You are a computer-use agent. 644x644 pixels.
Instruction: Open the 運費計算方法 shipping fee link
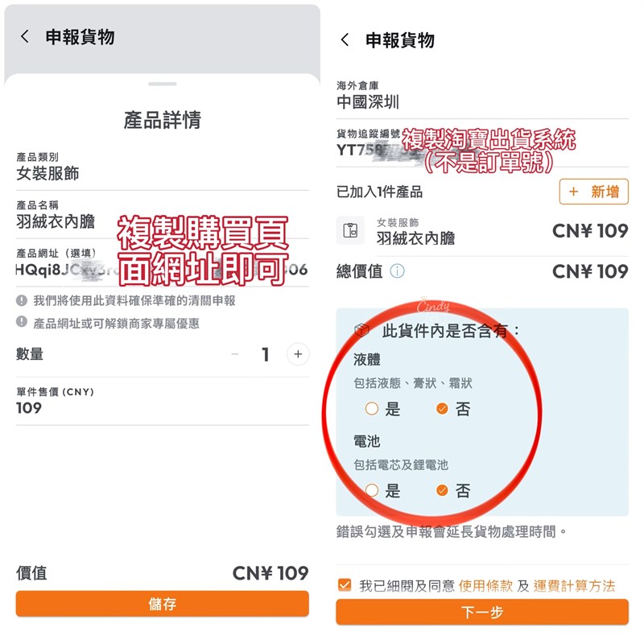click(x=574, y=586)
